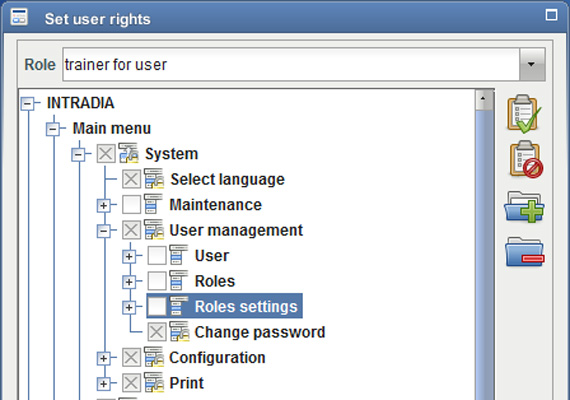Click the folder with green plus icon
The image size is (570, 400).
pyautogui.click(x=524, y=207)
